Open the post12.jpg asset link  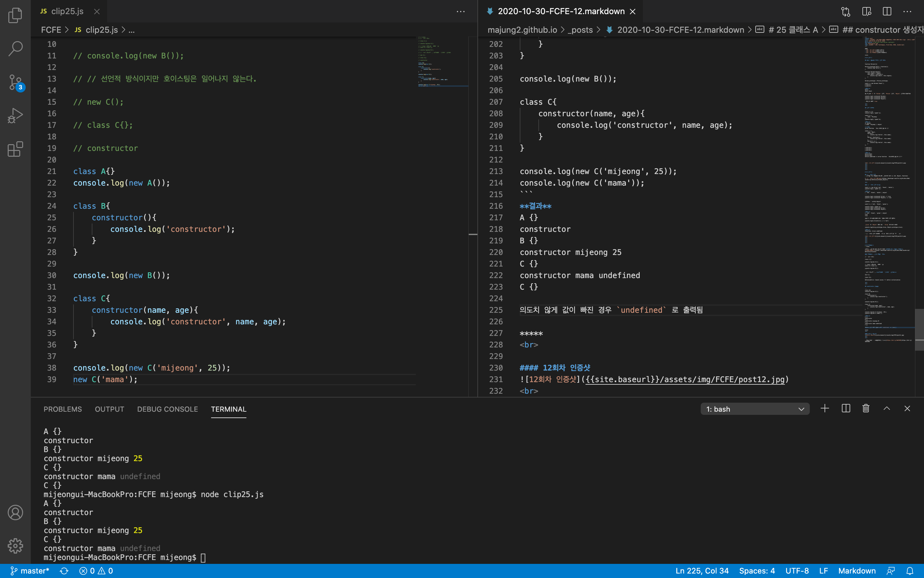click(x=685, y=380)
